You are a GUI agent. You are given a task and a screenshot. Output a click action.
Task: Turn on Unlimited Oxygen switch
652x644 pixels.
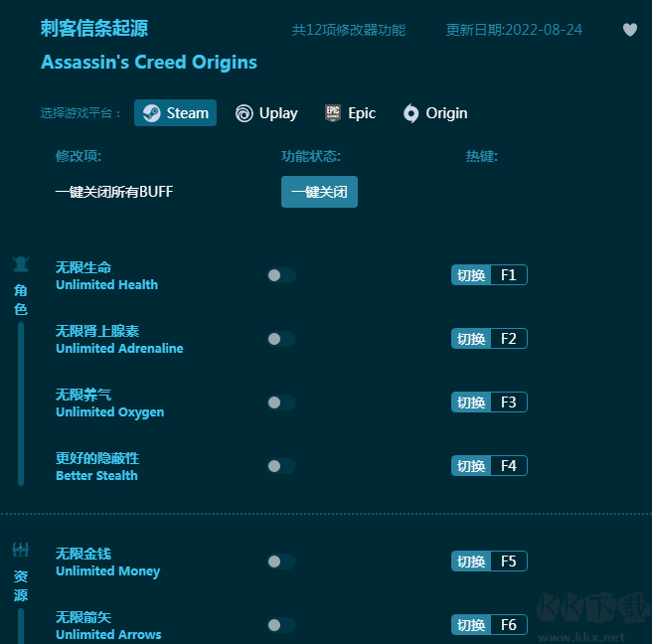[281, 402]
